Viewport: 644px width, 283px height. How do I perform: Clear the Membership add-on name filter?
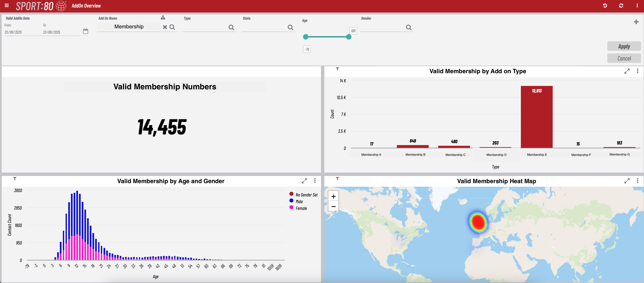pyautogui.click(x=165, y=27)
